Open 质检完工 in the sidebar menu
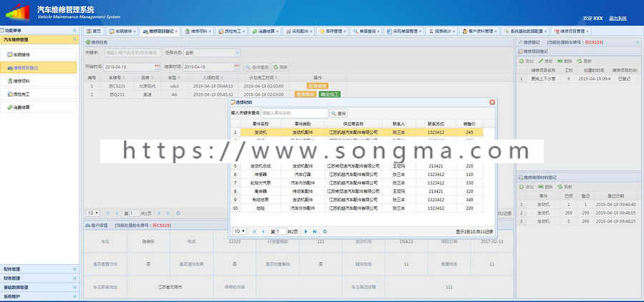 (x=38, y=94)
